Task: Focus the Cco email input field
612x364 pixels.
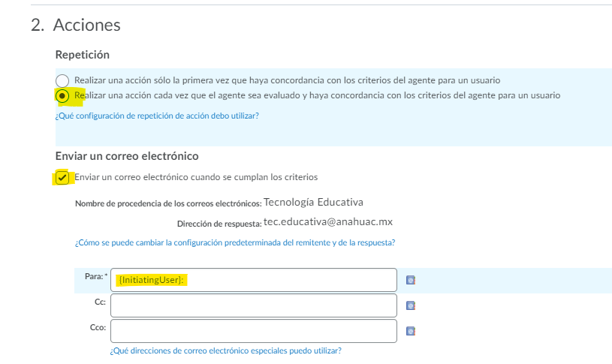Action: 253,331
